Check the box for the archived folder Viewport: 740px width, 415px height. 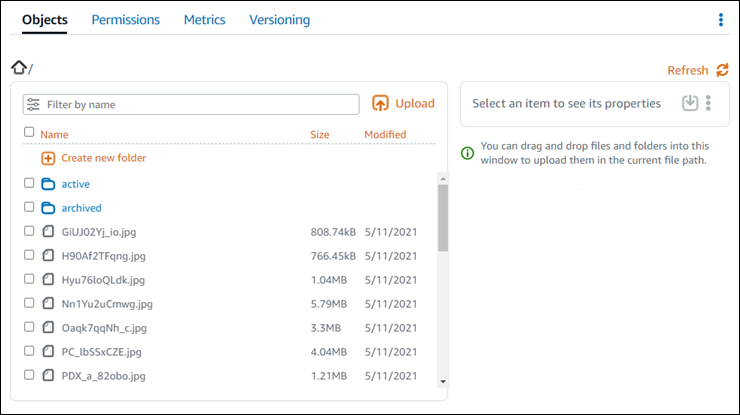pos(29,207)
